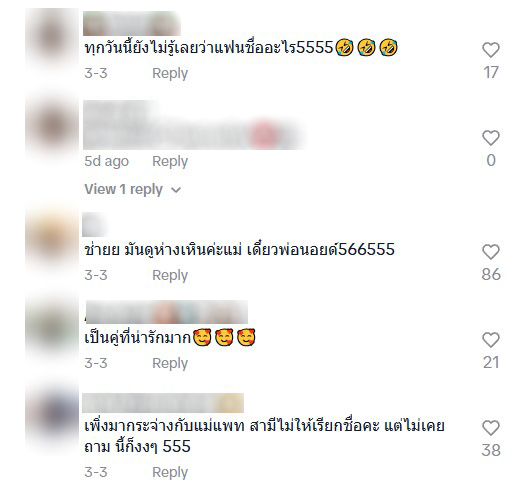This screenshot has height=490, width=530.
Task: Like the comment with 17 likes
Action: pos(490,50)
